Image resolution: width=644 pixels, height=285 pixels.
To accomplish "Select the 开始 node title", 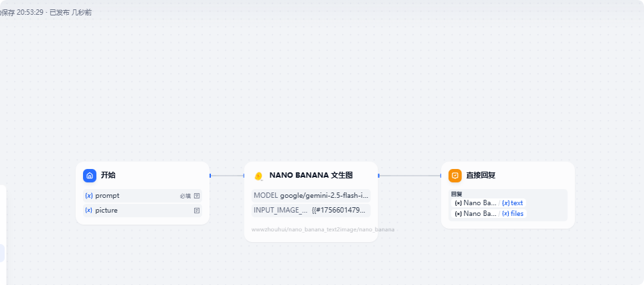I will click(108, 175).
